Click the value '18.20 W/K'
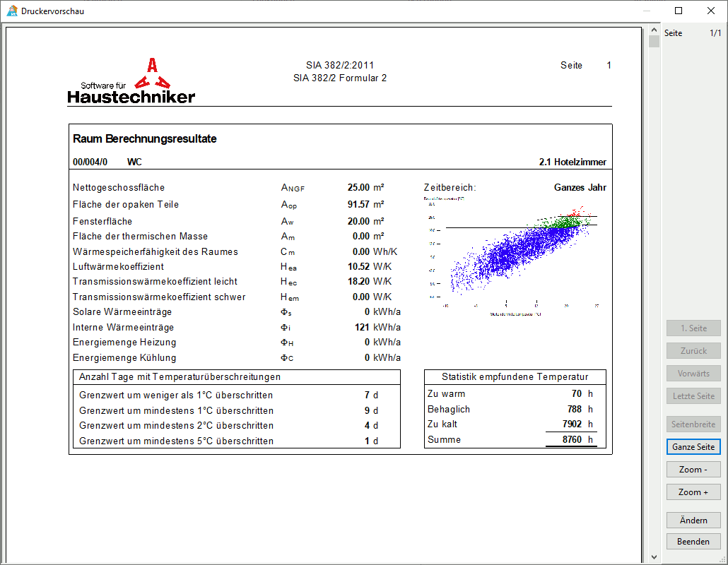 [369, 282]
